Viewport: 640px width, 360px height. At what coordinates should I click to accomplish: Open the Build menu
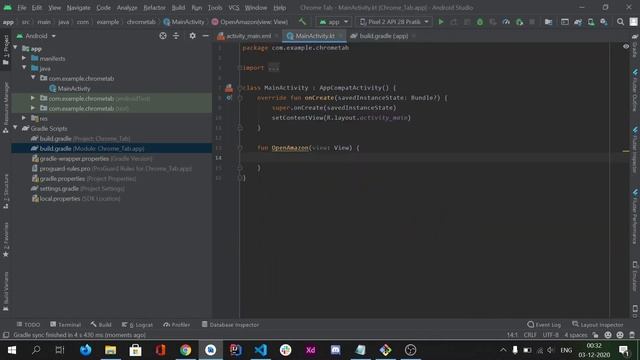tap(178, 7)
